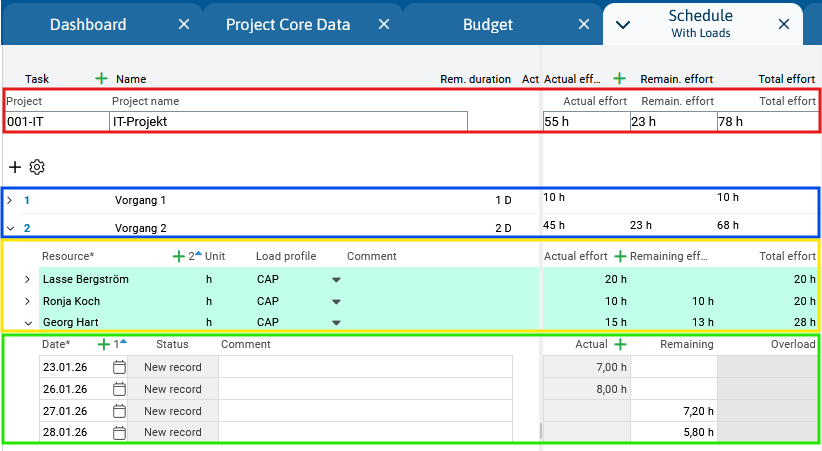Image resolution: width=822 pixels, height=451 pixels.
Task: Open load profile dropdown for Georg Hart
Action: click(337, 323)
